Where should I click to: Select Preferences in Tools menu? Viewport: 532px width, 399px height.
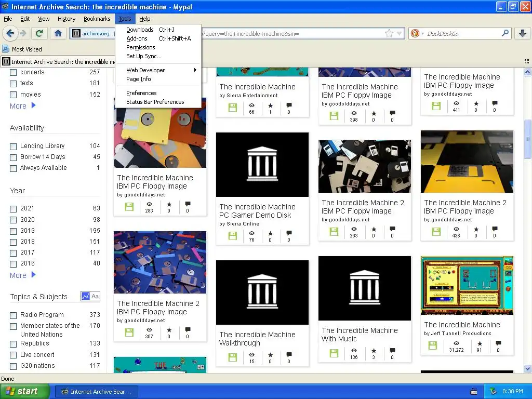pos(158,93)
